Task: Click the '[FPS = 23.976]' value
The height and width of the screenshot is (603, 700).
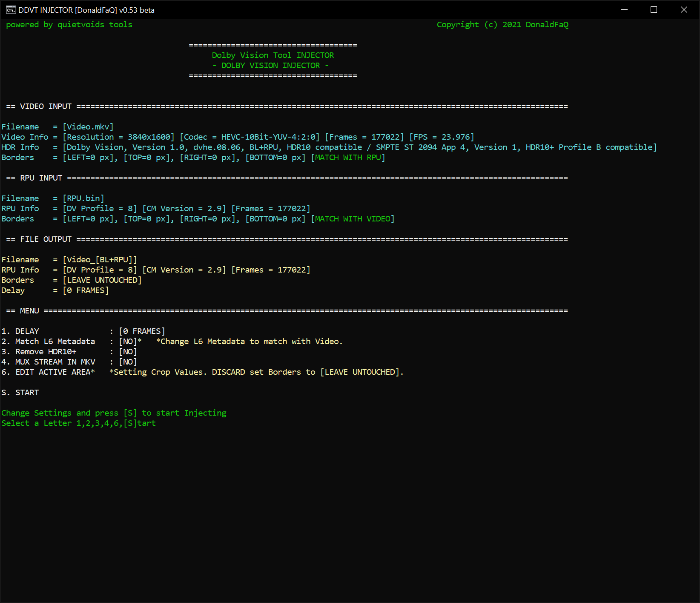Action: (442, 137)
